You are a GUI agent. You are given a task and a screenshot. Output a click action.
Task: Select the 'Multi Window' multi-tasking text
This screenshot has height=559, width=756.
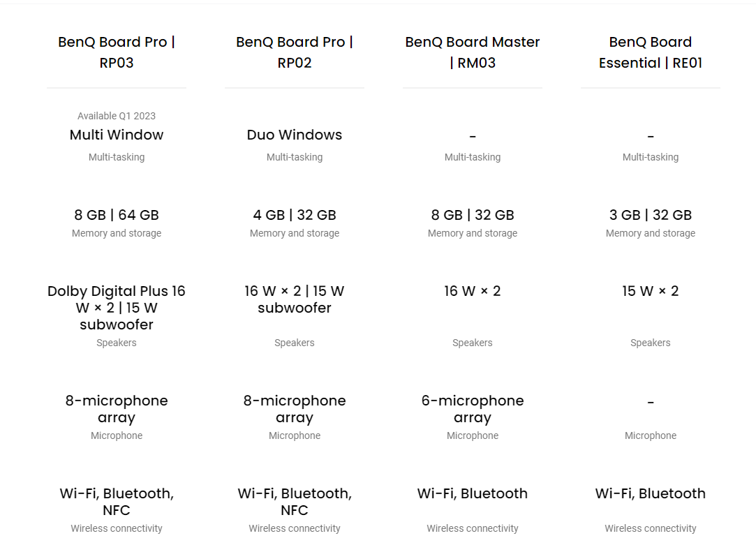tap(117, 135)
